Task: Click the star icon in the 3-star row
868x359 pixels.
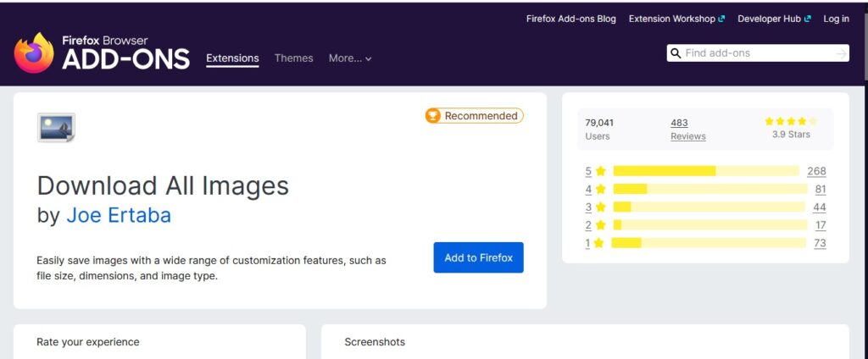Action: tap(601, 207)
